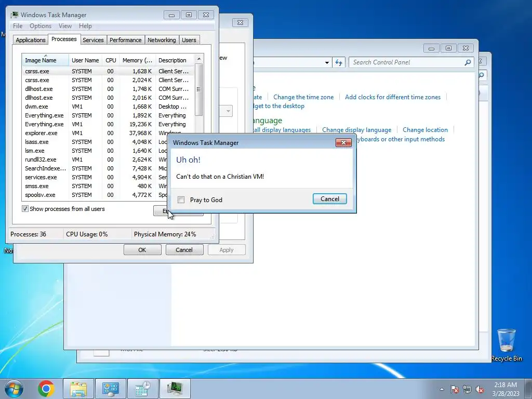The width and height of the screenshot is (532, 399).
Task: Switch to the Applications tab
Action: (x=30, y=40)
